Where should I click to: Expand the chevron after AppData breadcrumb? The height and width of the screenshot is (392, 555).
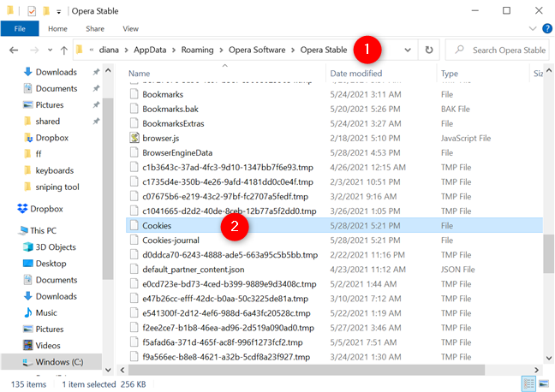point(174,50)
